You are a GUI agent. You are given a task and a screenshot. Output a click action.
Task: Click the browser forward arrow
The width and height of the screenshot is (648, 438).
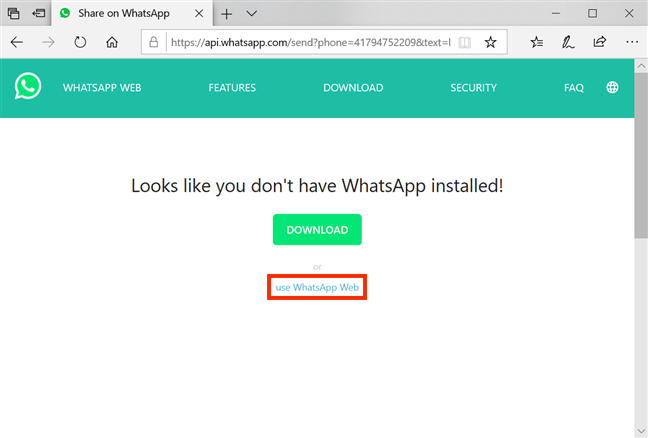(x=48, y=42)
